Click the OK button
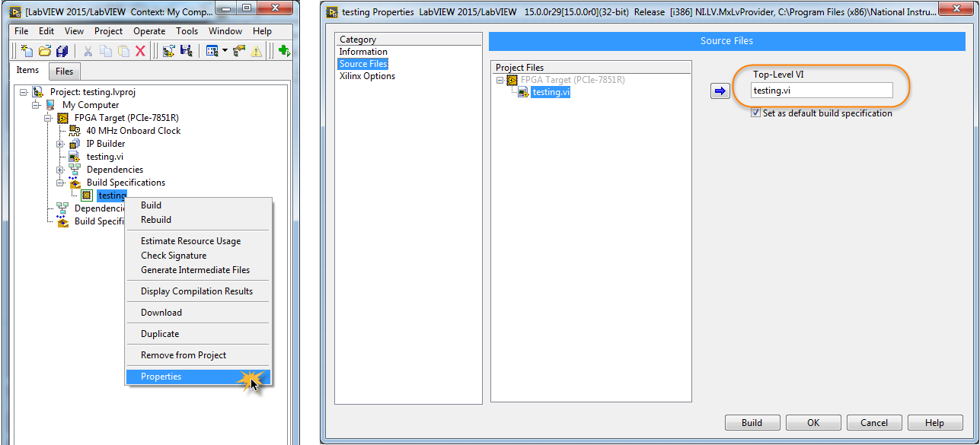The image size is (980, 445). coord(813,423)
